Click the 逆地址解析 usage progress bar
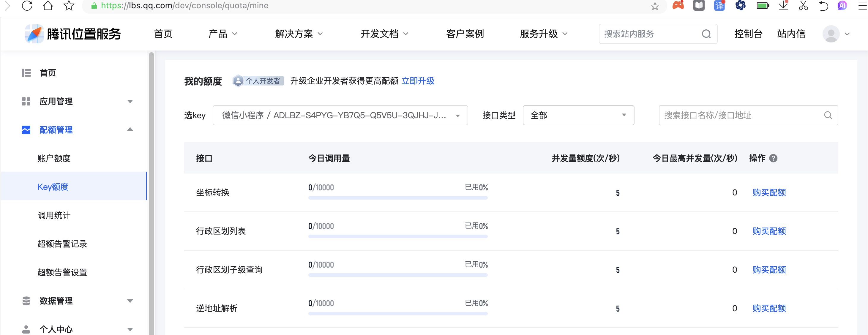 [x=398, y=313]
